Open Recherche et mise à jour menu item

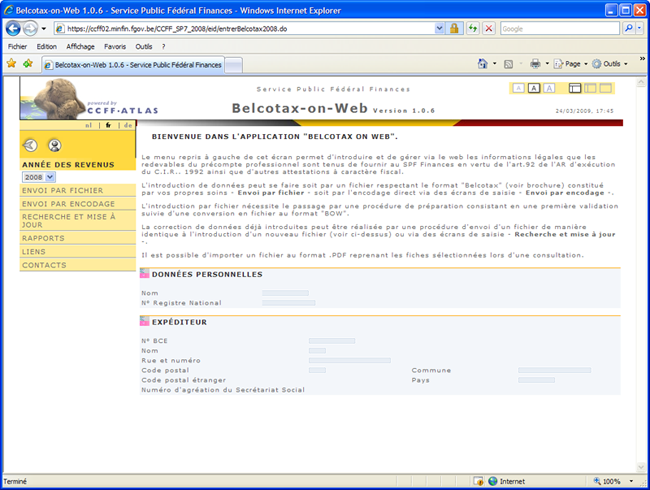pos(78,221)
